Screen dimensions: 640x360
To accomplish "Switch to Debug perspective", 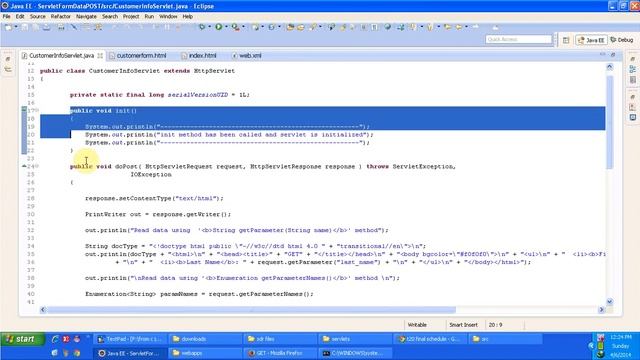I will tap(622, 40).
